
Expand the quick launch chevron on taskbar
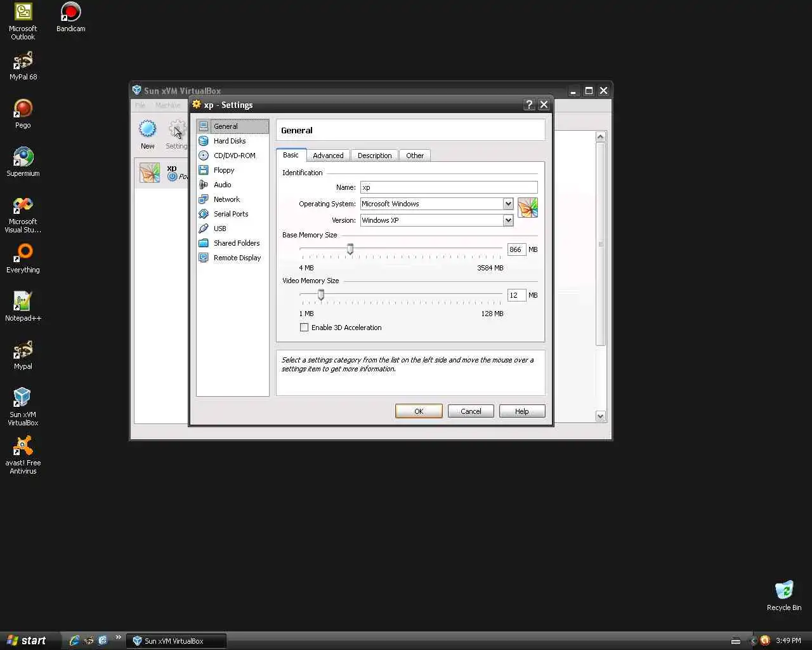(x=118, y=637)
